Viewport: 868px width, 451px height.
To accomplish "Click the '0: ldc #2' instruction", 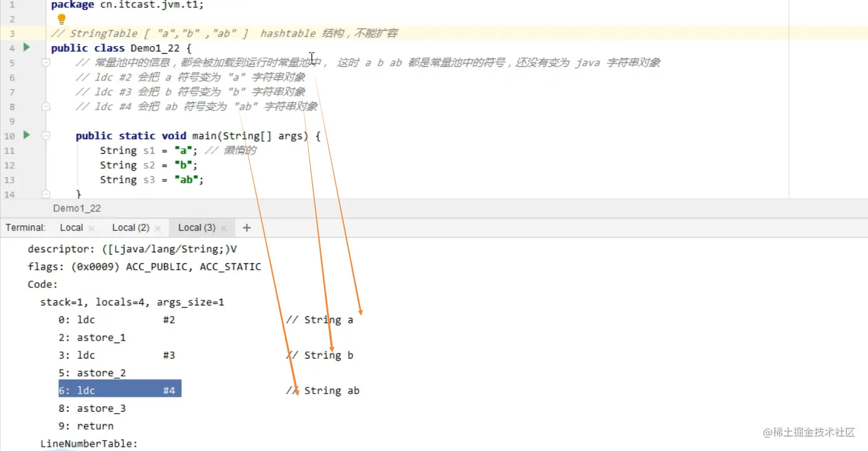I will pyautogui.click(x=117, y=320).
